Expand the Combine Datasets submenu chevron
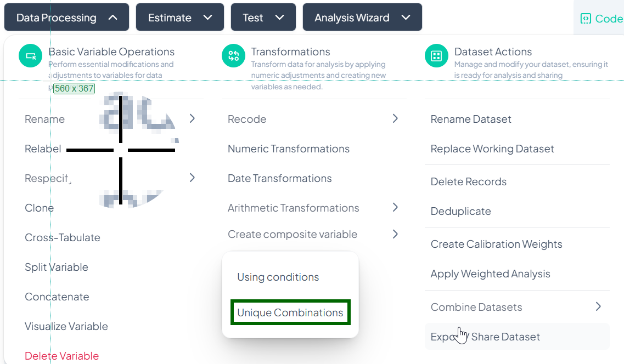Image resolution: width=624 pixels, height=364 pixels. [x=598, y=306]
